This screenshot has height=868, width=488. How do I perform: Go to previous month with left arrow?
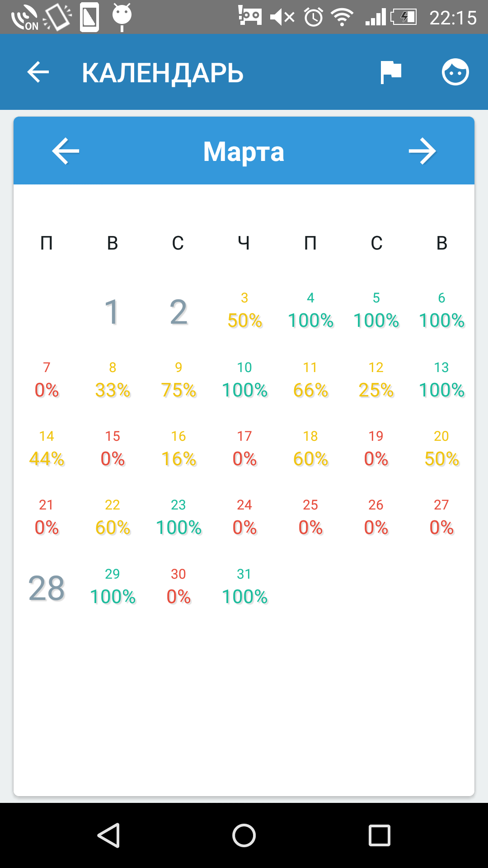(66, 151)
